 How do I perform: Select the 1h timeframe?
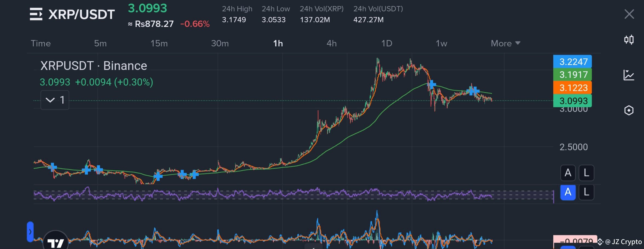point(278,43)
